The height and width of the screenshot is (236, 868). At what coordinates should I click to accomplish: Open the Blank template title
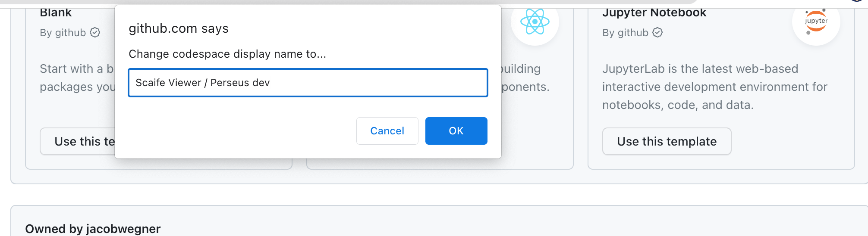[56, 12]
